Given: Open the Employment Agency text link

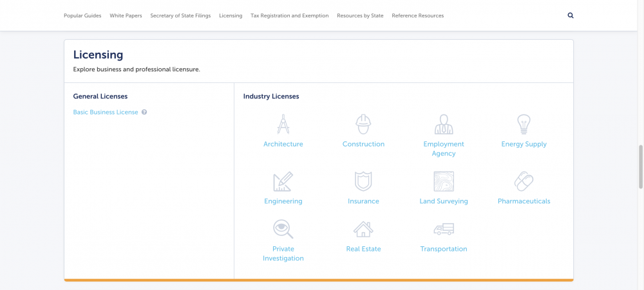Looking at the screenshot, I should click(x=444, y=149).
